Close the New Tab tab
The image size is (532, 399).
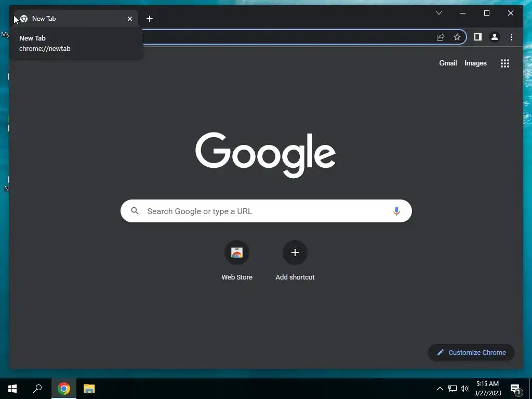[129, 19]
